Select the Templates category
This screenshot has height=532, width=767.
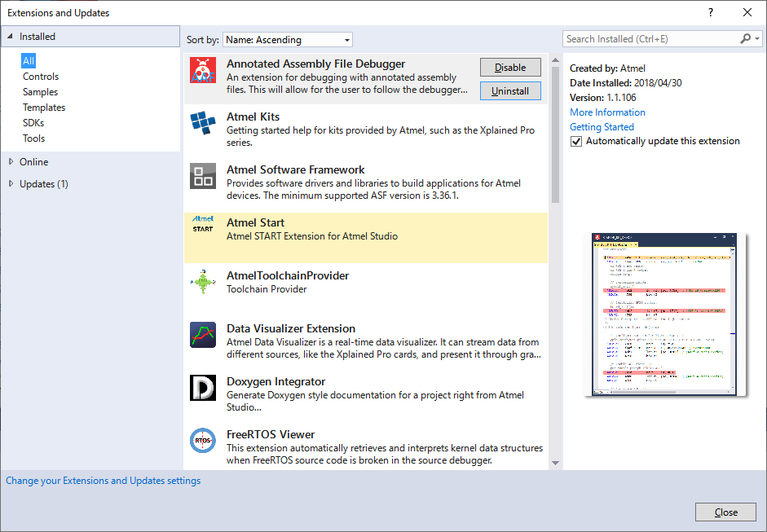(x=44, y=108)
